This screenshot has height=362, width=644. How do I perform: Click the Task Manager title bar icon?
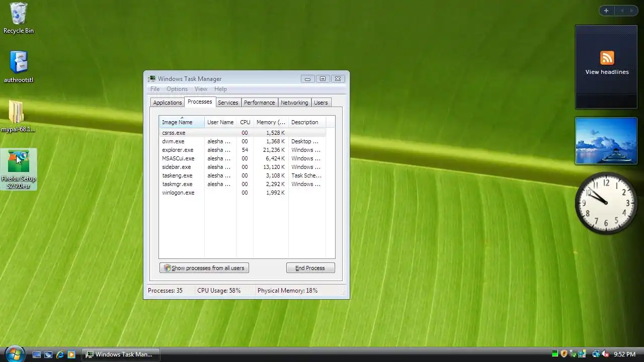pos(151,78)
